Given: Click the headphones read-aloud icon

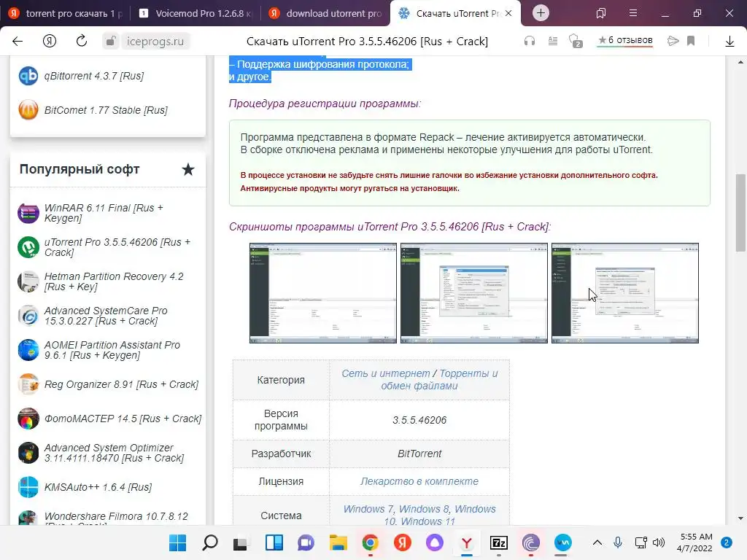Looking at the screenshot, I should 530,41.
